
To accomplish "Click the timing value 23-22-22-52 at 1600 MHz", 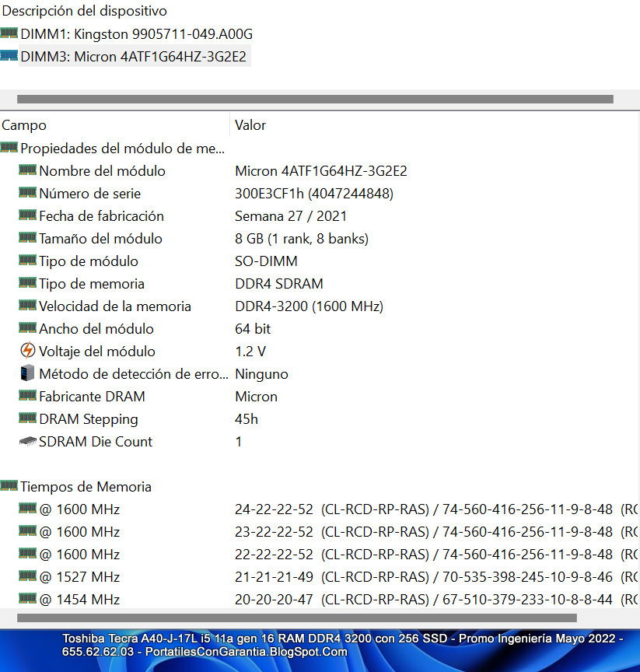I will 274,532.
